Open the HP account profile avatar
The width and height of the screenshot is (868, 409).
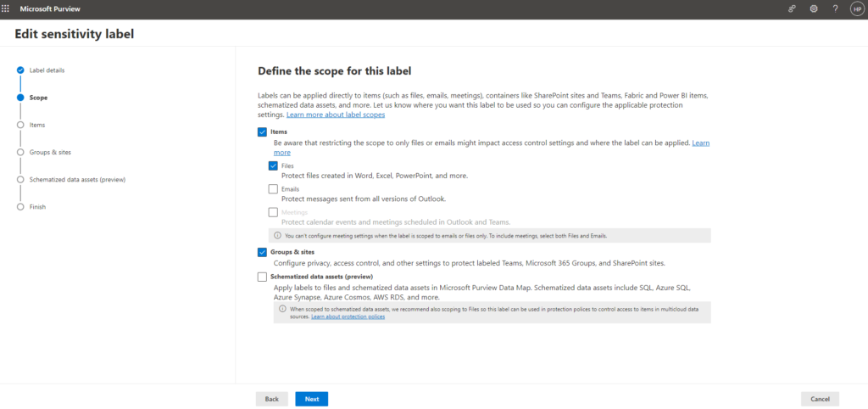coord(856,8)
